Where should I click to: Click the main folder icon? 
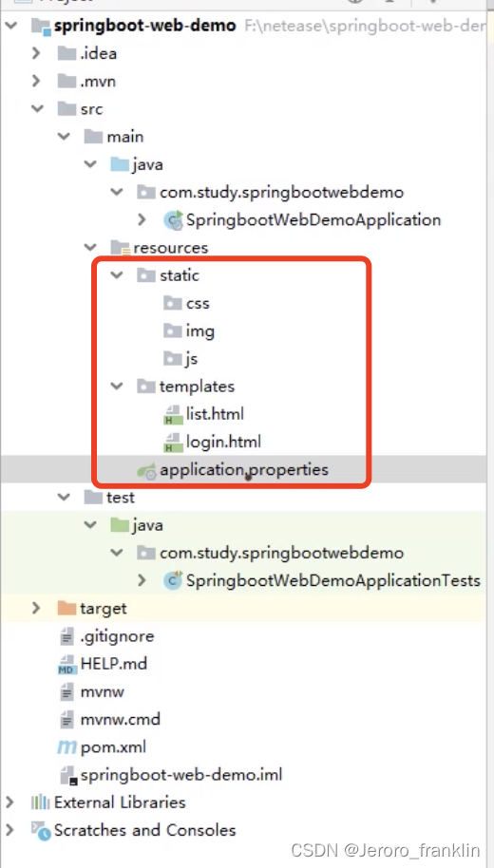[x=93, y=136]
